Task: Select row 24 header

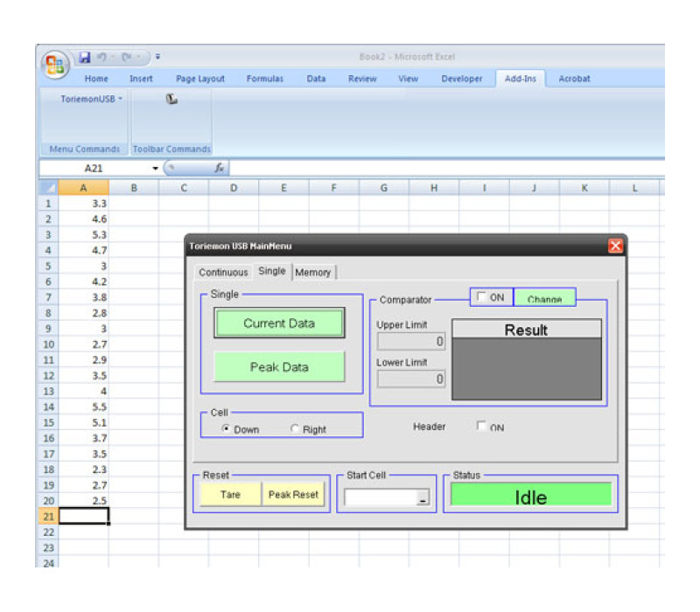Action: [x=48, y=563]
